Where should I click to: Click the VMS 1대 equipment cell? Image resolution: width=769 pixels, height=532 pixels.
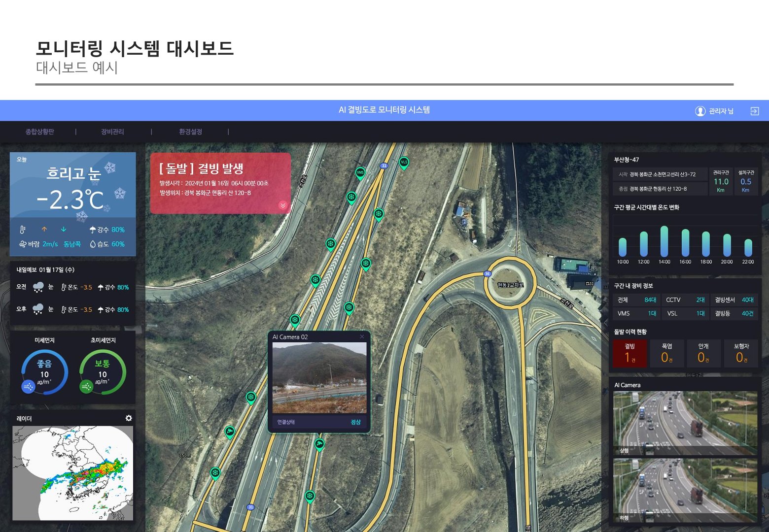click(636, 313)
